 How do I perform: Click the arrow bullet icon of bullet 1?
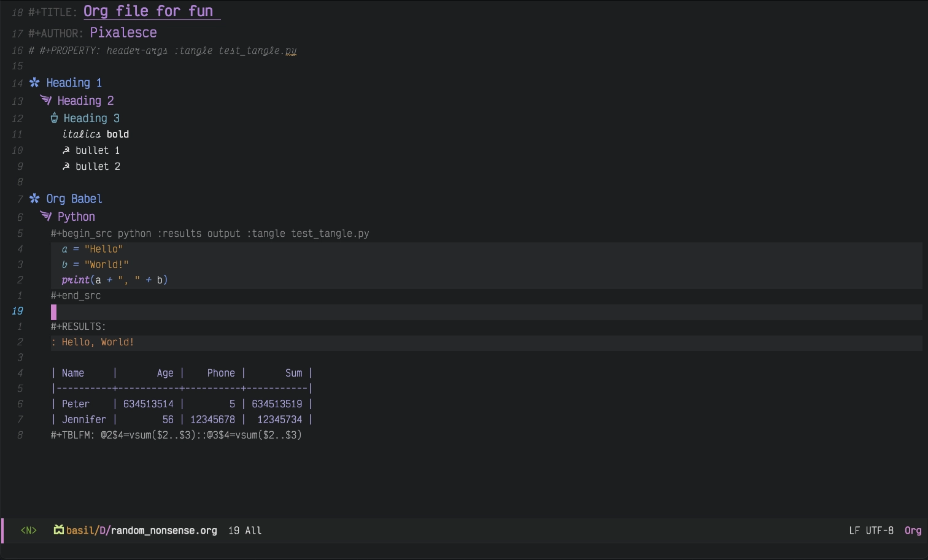(65, 149)
